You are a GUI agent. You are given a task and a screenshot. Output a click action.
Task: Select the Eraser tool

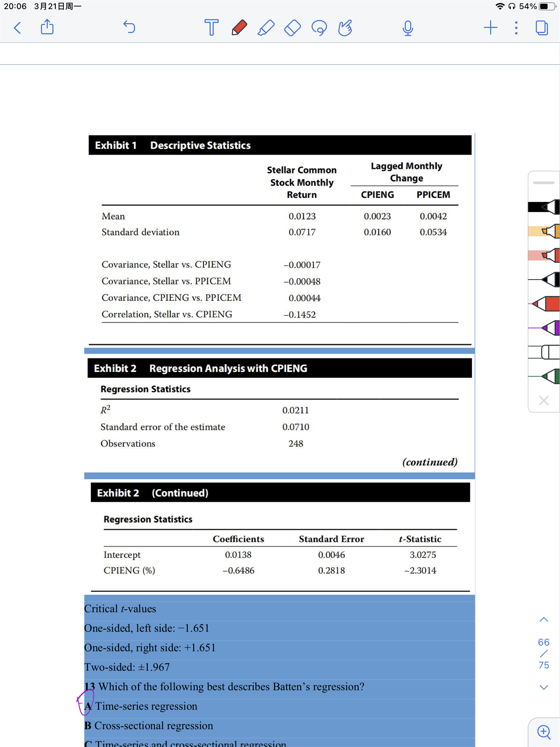coord(292,27)
